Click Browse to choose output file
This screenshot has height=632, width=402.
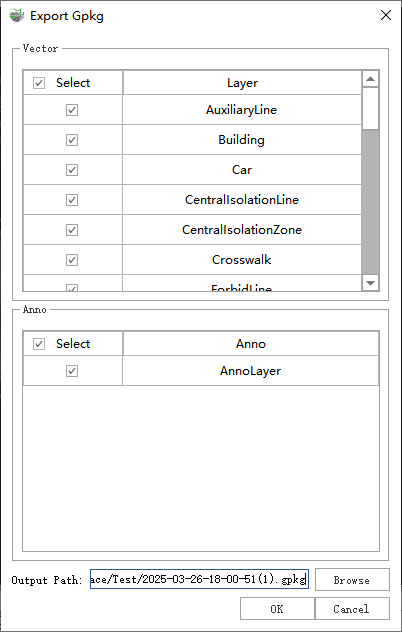pos(352,580)
